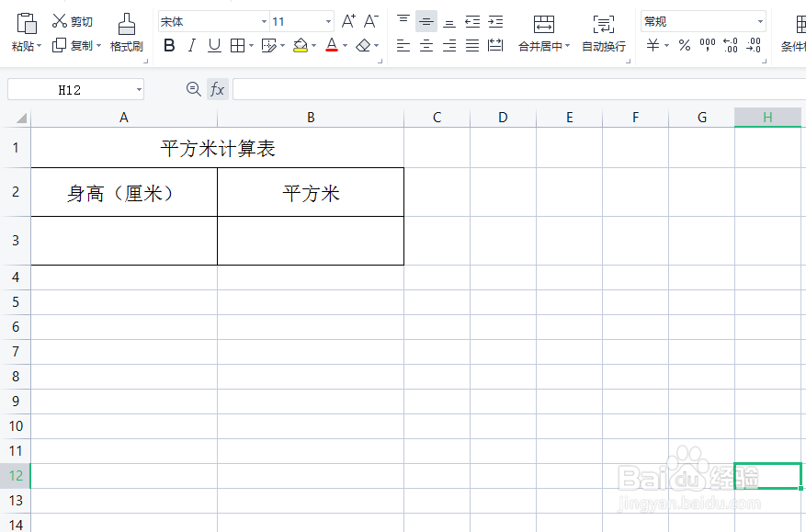The image size is (806, 532).
Task: Toggle italic formatting
Action: click(x=192, y=45)
